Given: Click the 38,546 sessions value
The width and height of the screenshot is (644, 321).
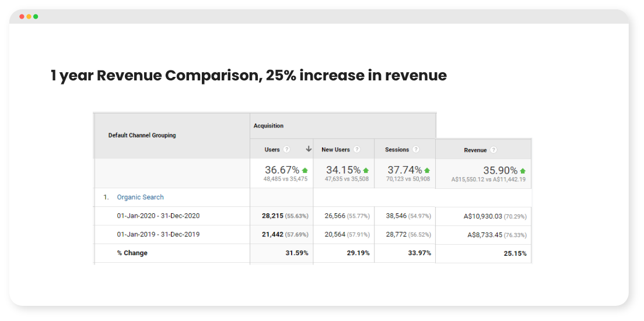Looking at the screenshot, I should [x=396, y=216].
